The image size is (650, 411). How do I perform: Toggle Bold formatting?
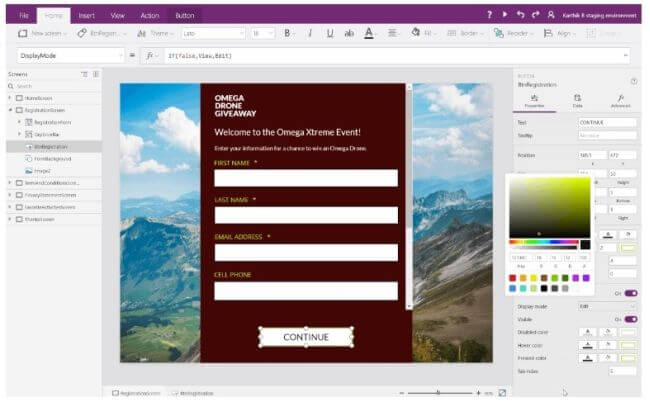click(x=287, y=33)
